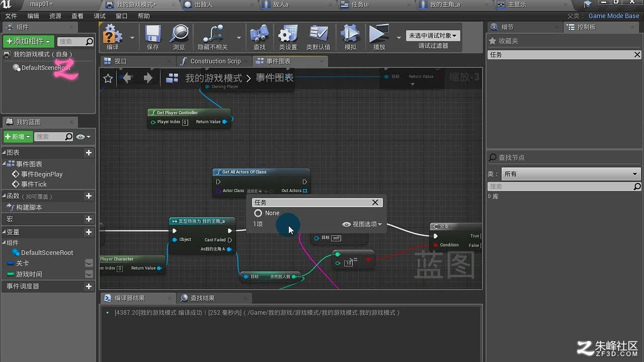Open the 资源 menu

55,16
